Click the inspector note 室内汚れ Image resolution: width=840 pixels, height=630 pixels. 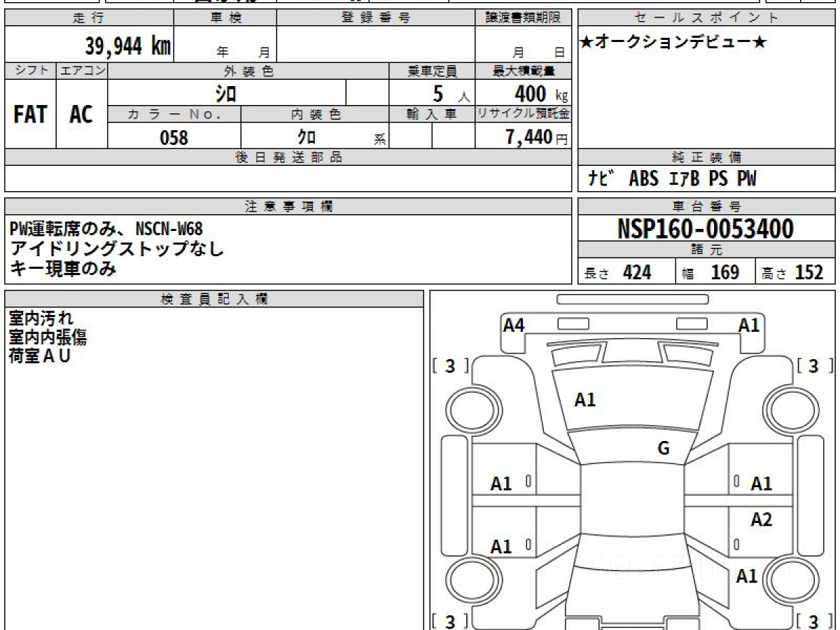[41, 319]
